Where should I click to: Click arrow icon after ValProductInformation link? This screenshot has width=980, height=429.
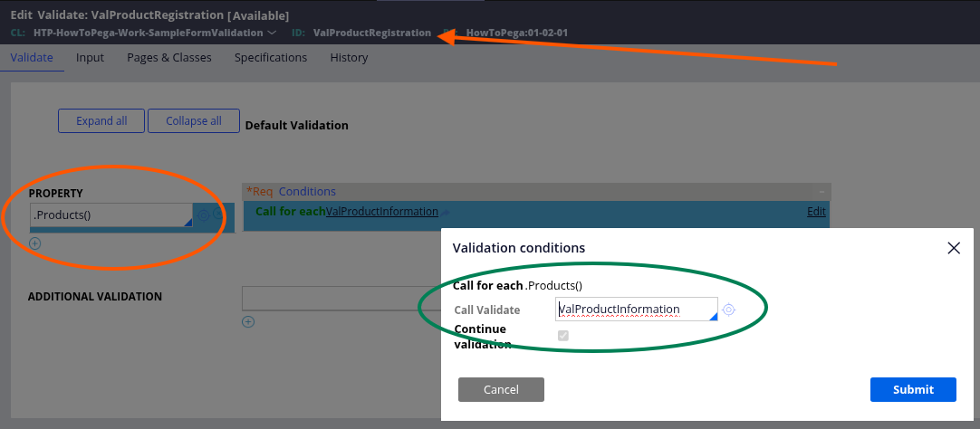coord(445,212)
